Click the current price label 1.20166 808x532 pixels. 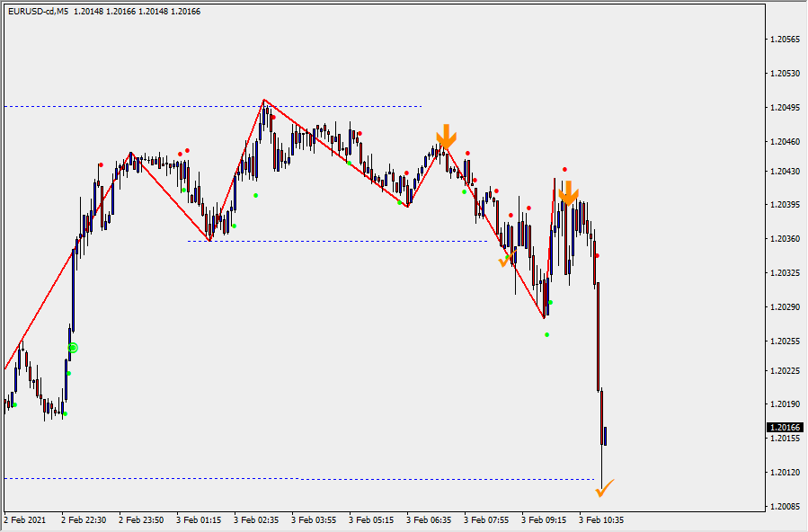785,427
